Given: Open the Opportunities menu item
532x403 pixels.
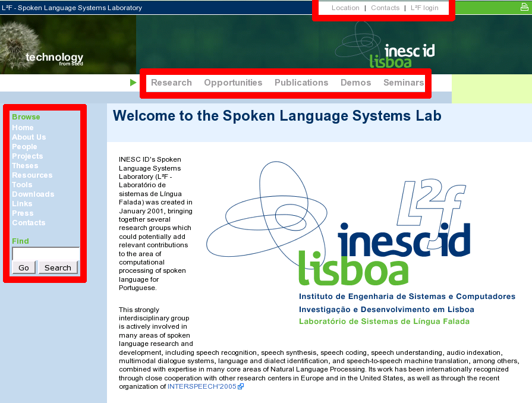Looking at the screenshot, I should pyautogui.click(x=233, y=83).
